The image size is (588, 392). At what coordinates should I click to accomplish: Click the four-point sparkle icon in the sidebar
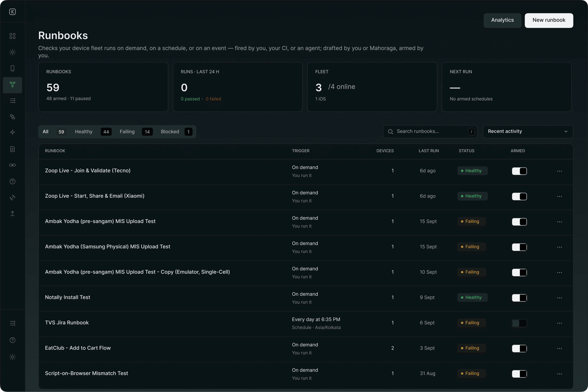click(x=13, y=132)
